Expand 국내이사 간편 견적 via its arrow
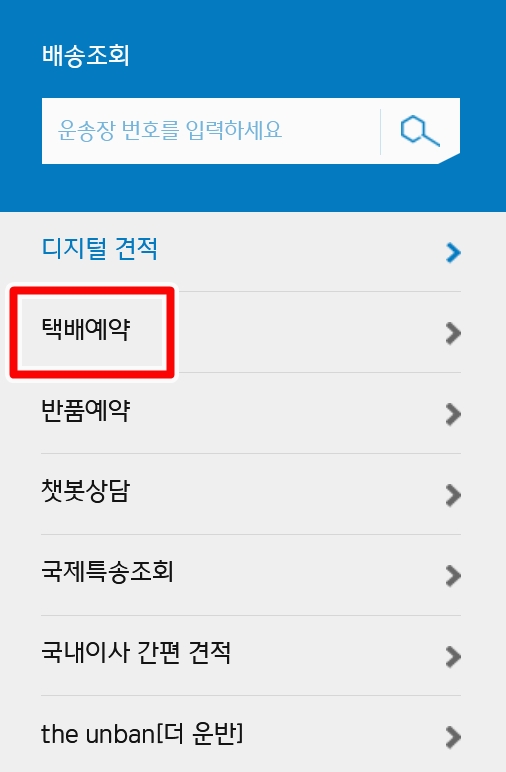 coord(453,656)
